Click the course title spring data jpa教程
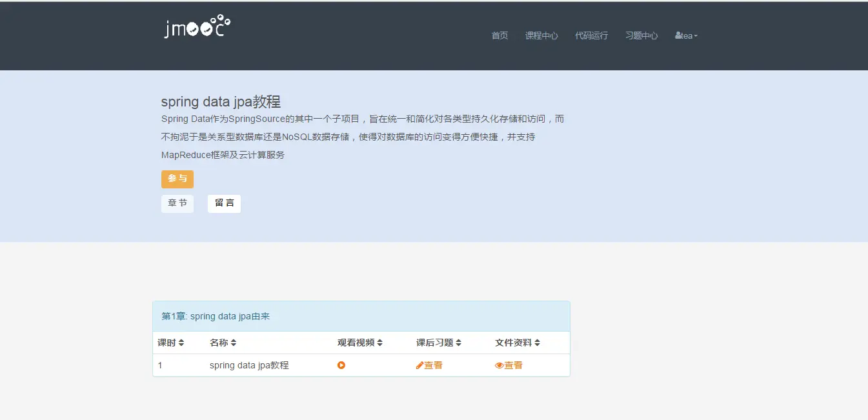The width and height of the screenshot is (868, 420). [221, 102]
